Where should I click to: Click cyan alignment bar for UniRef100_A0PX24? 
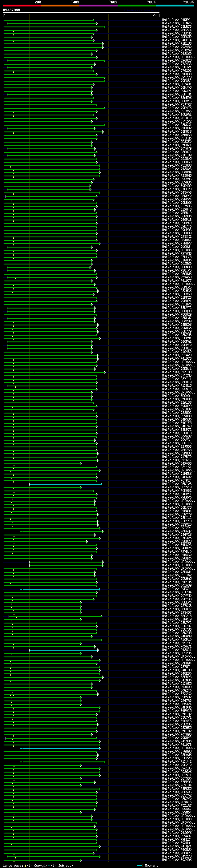(60, 589)
